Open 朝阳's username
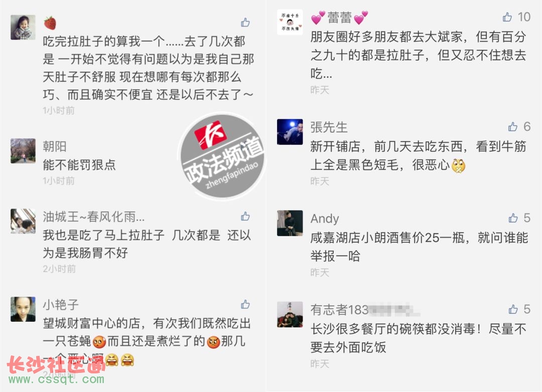This screenshot has width=542, height=392. pyautogui.click(x=55, y=146)
